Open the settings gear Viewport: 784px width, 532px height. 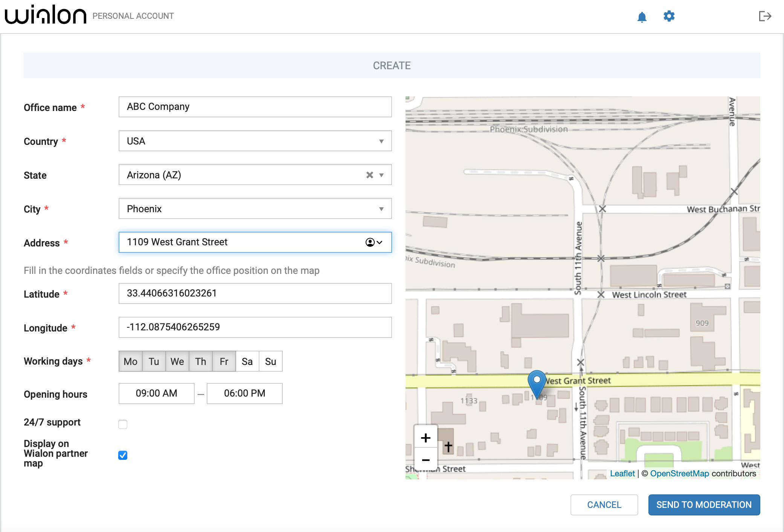click(x=669, y=16)
